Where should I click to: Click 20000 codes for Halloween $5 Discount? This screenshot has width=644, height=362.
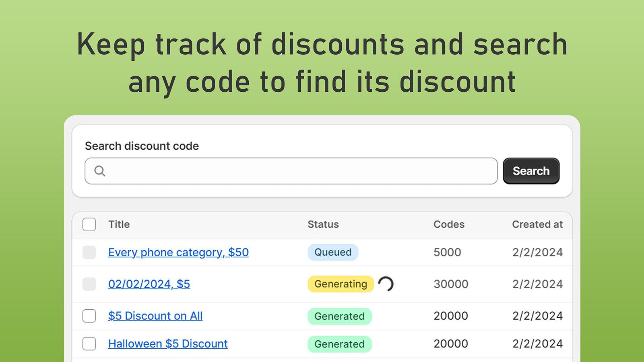pos(451,343)
